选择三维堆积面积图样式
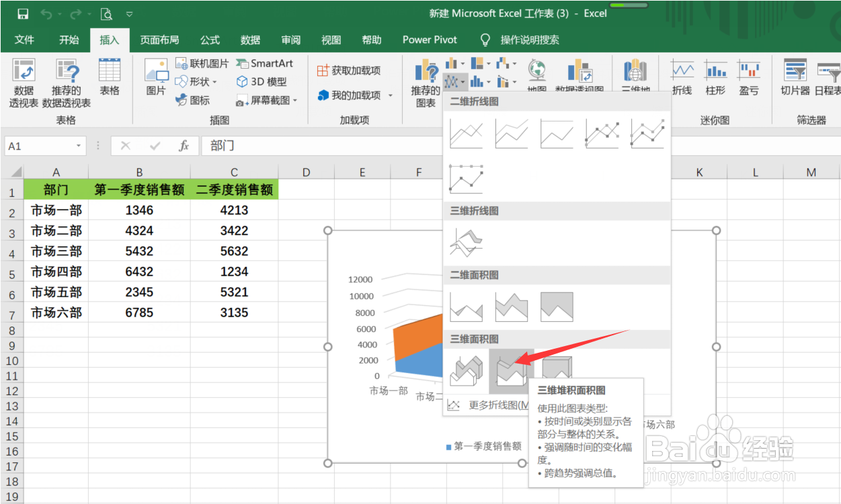 pos(511,370)
